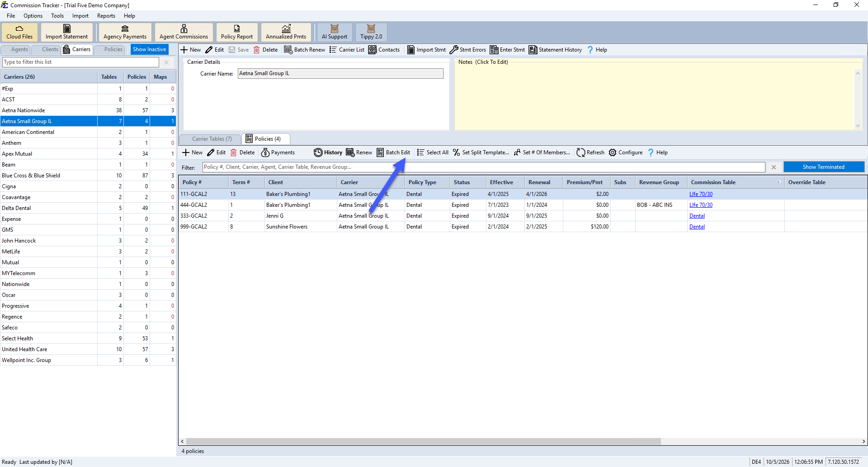Open the Tools menu
Image resolution: width=868 pixels, height=467 pixels.
pyautogui.click(x=57, y=16)
